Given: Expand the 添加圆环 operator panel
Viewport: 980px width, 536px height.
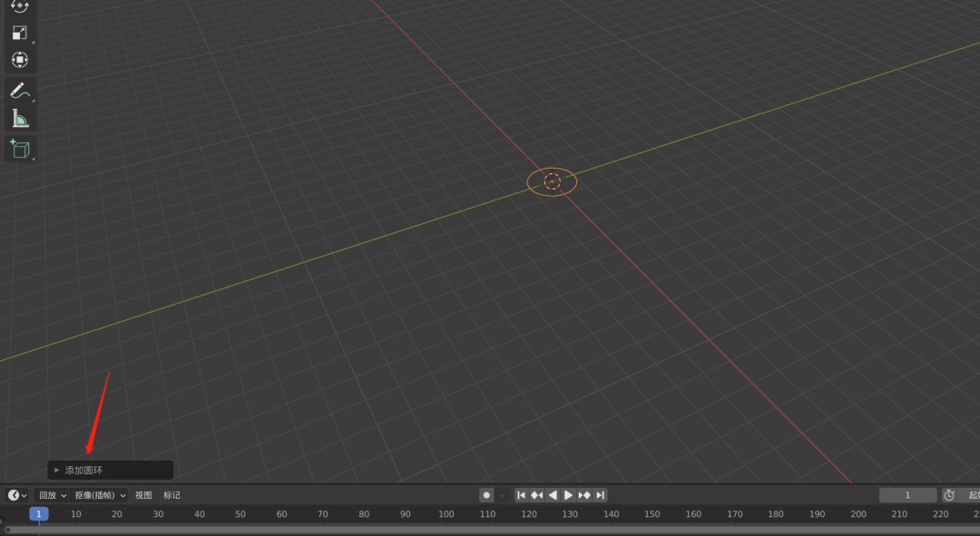Looking at the screenshot, I should 110,470.
